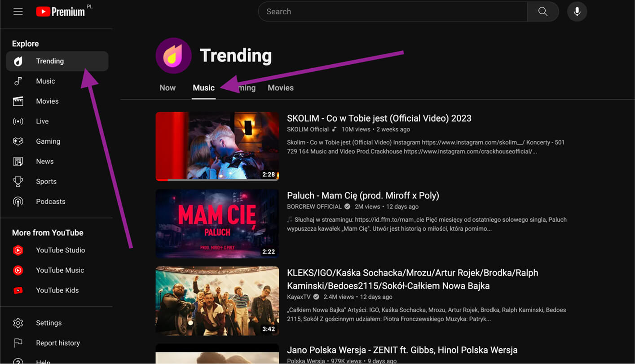Open the Całkiem Nowa Bajka group thumbnail
This screenshot has height=364, width=635.
(x=217, y=301)
